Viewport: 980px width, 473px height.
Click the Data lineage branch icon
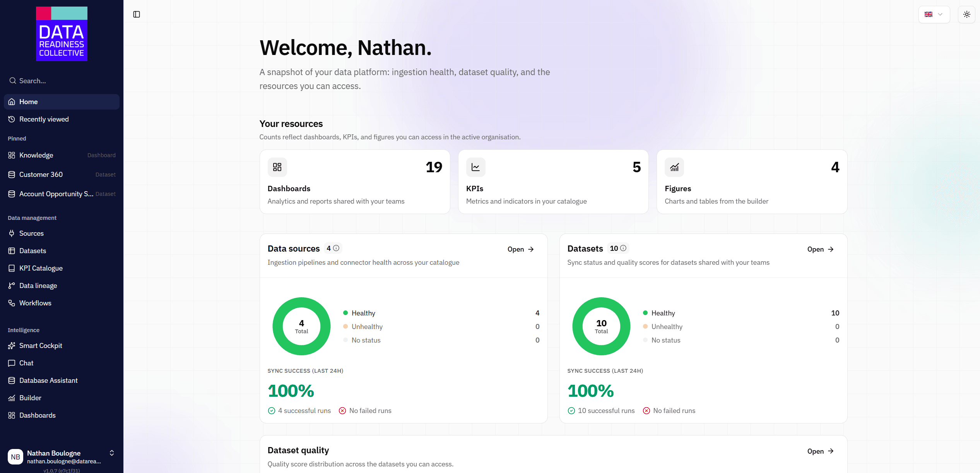[x=12, y=286]
